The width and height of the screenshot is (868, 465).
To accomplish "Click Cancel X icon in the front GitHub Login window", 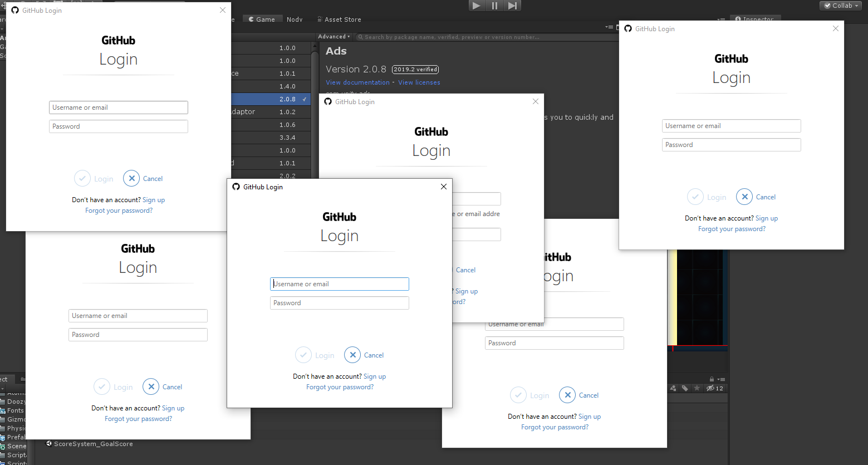I will (x=352, y=355).
